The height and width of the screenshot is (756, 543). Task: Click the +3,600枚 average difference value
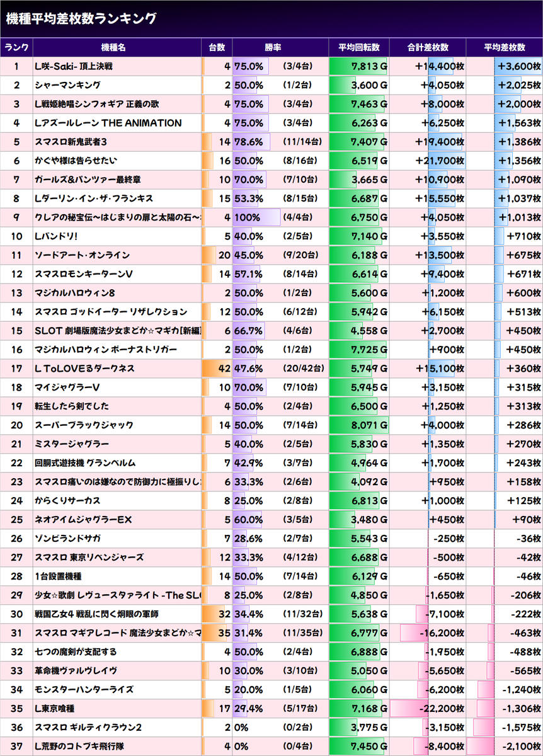coord(519,66)
